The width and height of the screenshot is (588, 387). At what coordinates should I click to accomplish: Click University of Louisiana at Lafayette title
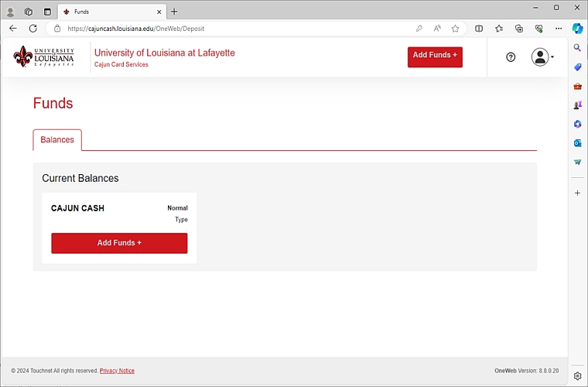tap(164, 53)
